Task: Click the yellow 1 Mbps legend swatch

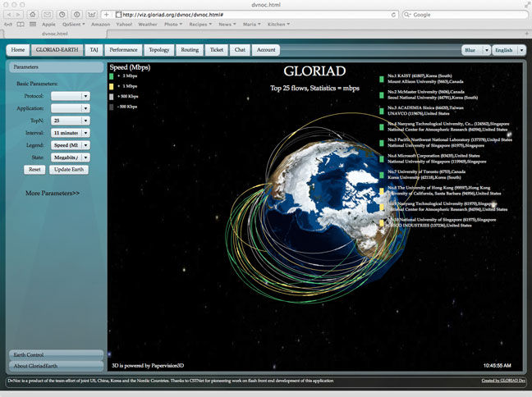Action: [x=112, y=86]
